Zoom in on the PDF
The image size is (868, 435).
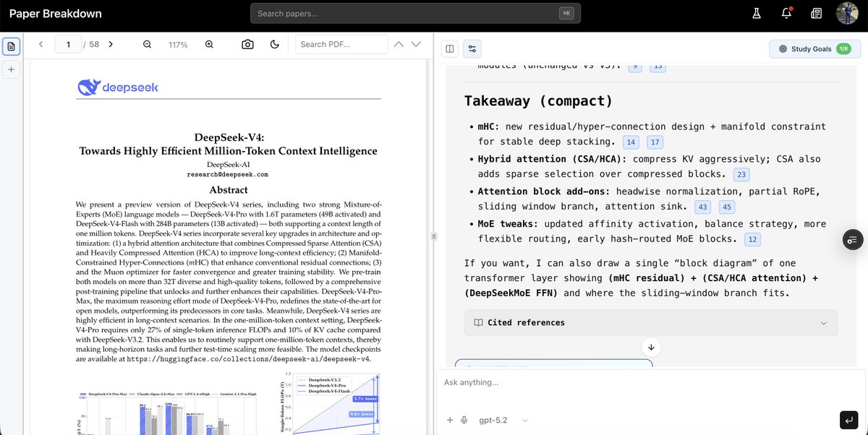coord(209,44)
